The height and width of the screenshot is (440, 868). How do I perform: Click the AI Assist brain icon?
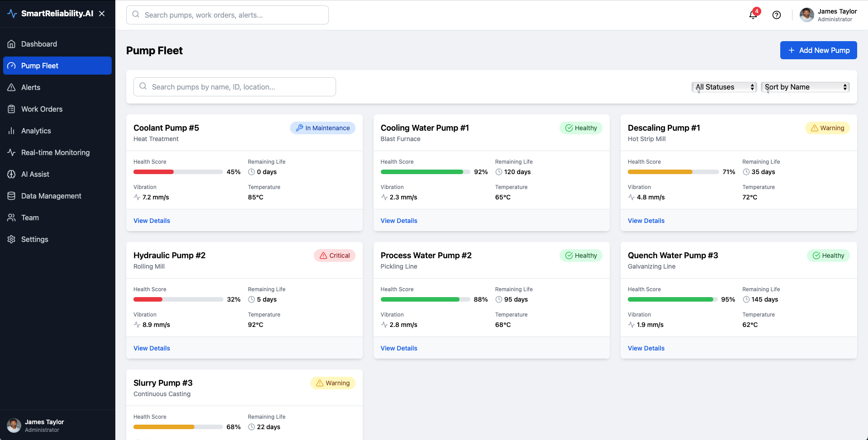[12, 174]
